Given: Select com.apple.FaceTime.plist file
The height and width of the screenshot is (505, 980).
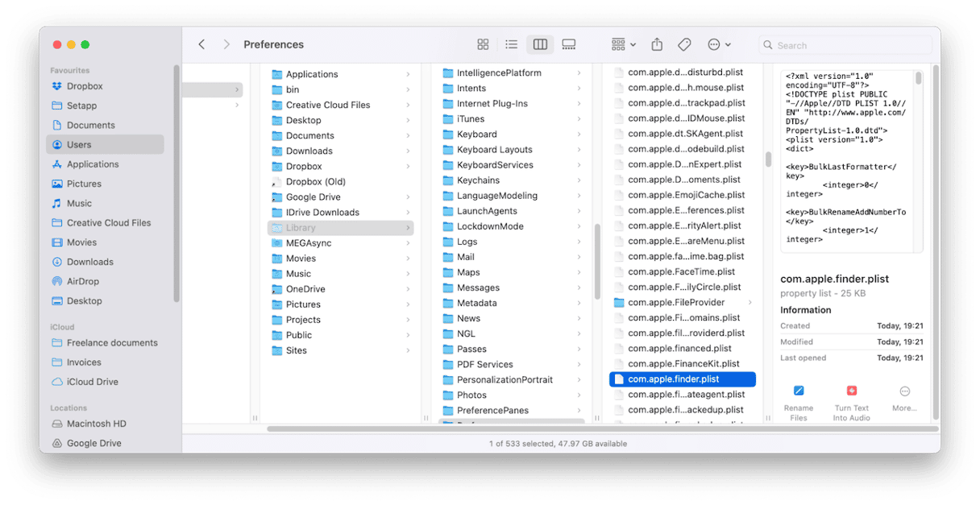Looking at the screenshot, I should click(x=683, y=272).
